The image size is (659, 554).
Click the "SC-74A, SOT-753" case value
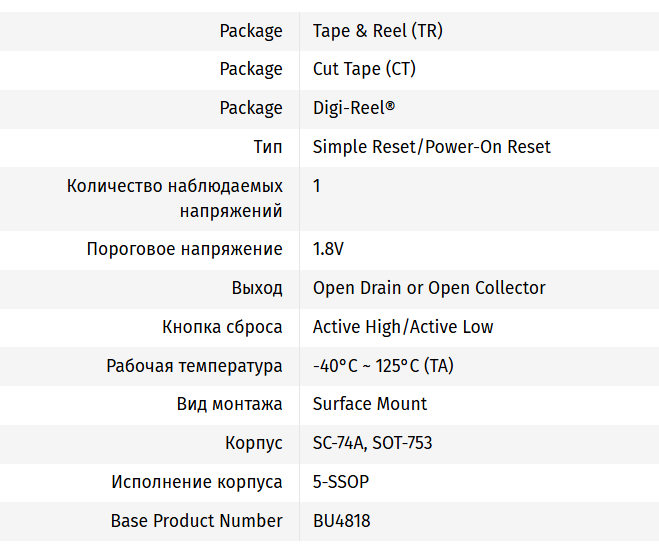coord(372,443)
